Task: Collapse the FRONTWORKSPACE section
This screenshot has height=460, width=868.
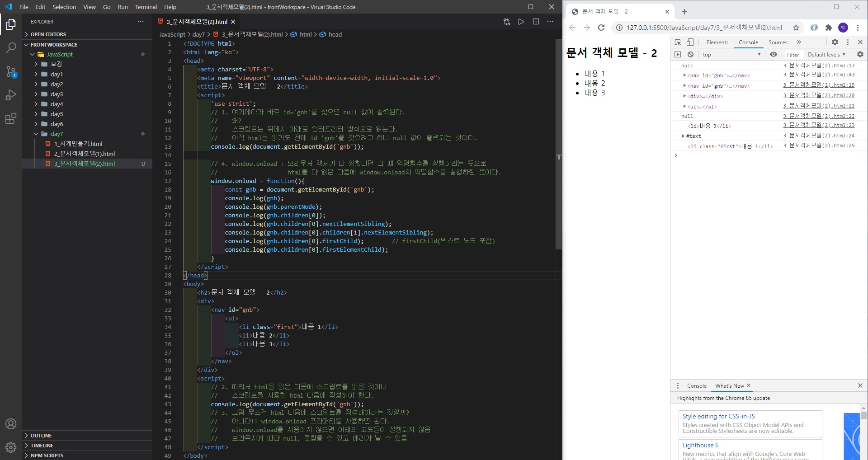Action: click(x=87, y=45)
